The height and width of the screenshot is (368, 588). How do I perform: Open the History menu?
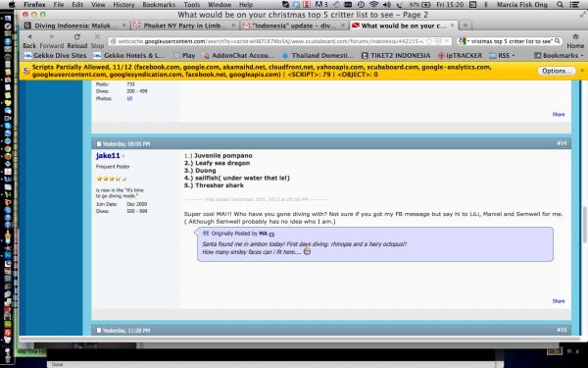[123, 5]
